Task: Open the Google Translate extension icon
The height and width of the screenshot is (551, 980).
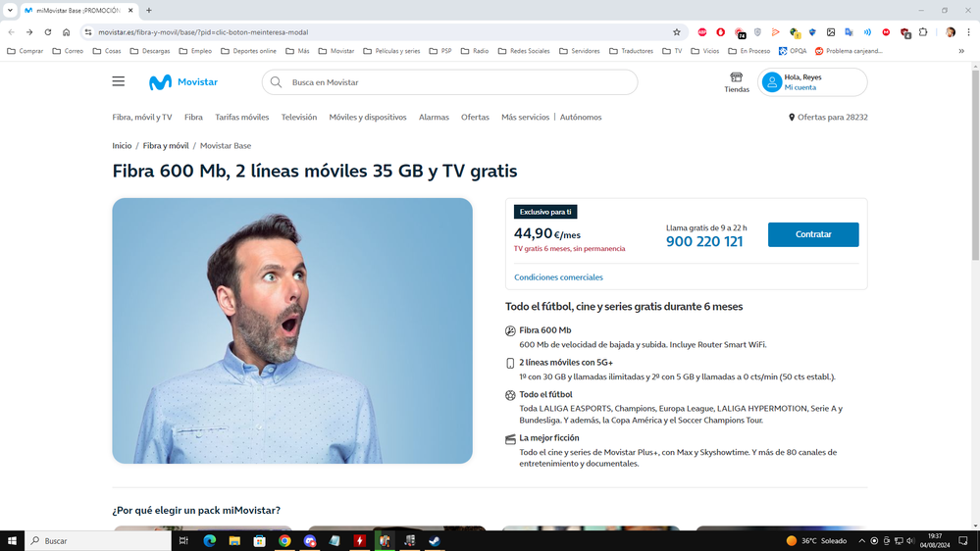Action: (849, 31)
